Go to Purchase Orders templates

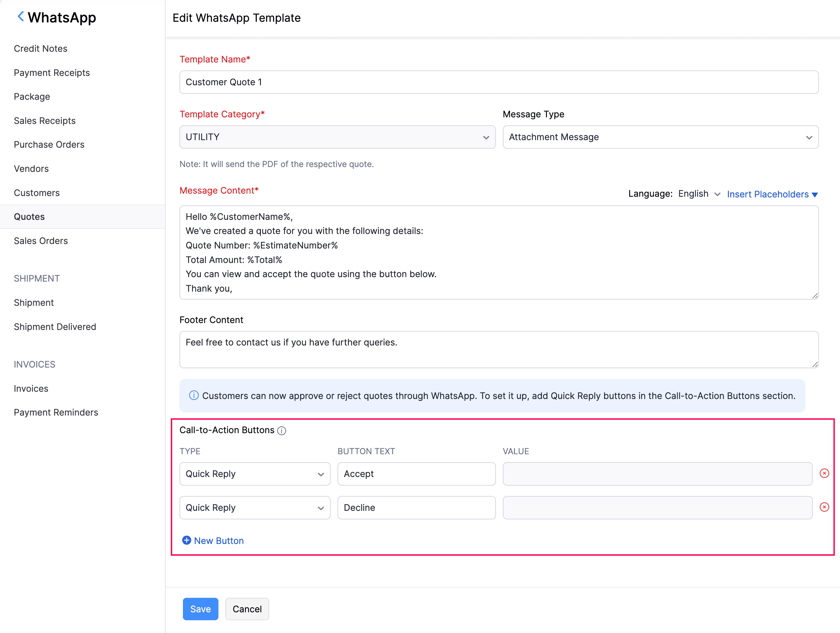pos(49,145)
